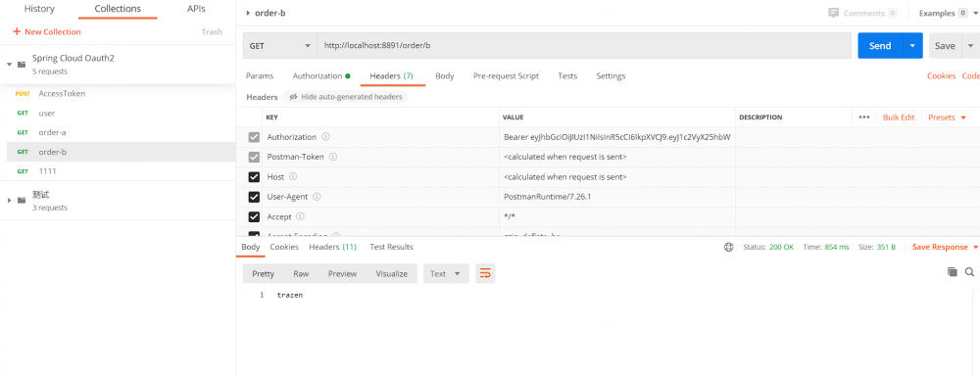Open the three-dots column options menu
This screenshot has height=376, width=980.
pos(864,117)
